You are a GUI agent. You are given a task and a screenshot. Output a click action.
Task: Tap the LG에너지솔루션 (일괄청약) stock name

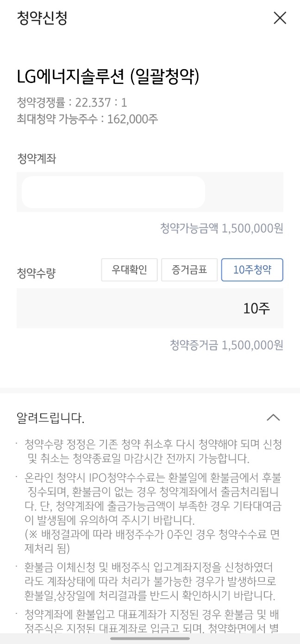[x=108, y=77]
